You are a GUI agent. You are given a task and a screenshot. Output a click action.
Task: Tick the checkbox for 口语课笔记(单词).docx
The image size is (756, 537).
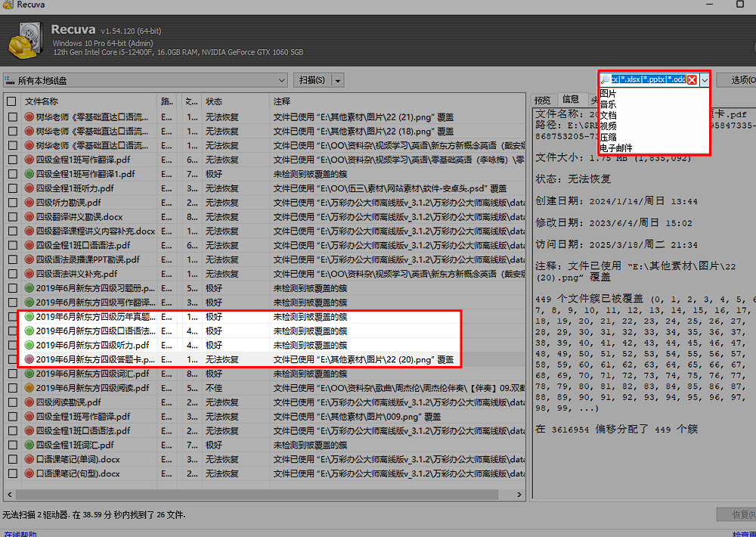pyautogui.click(x=13, y=459)
